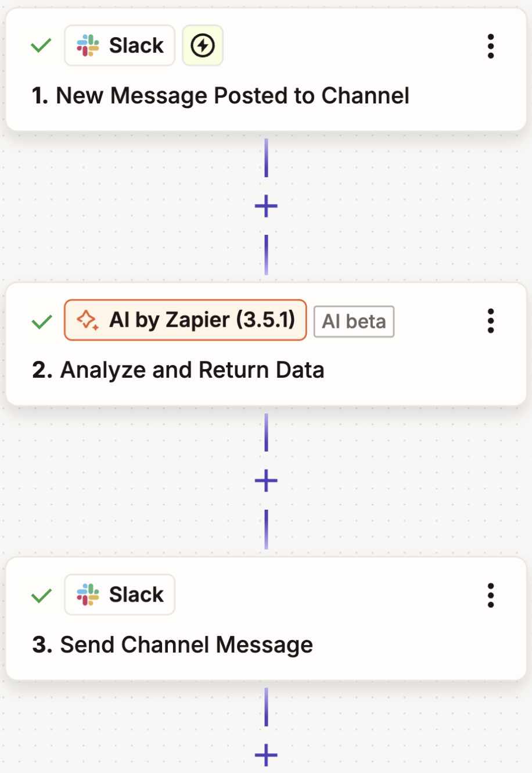Add a new step after Send Channel Message
The width and height of the screenshot is (532, 773).
(x=265, y=756)
